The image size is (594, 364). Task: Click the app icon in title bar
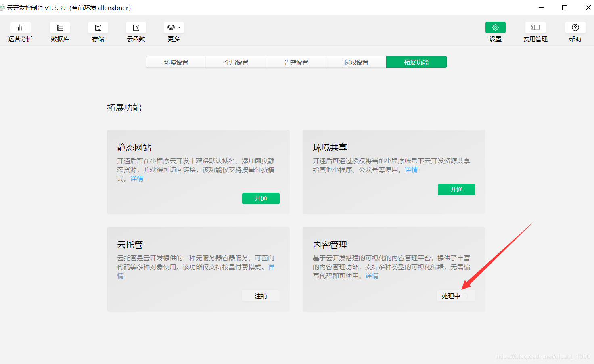[x=2, y=8]
